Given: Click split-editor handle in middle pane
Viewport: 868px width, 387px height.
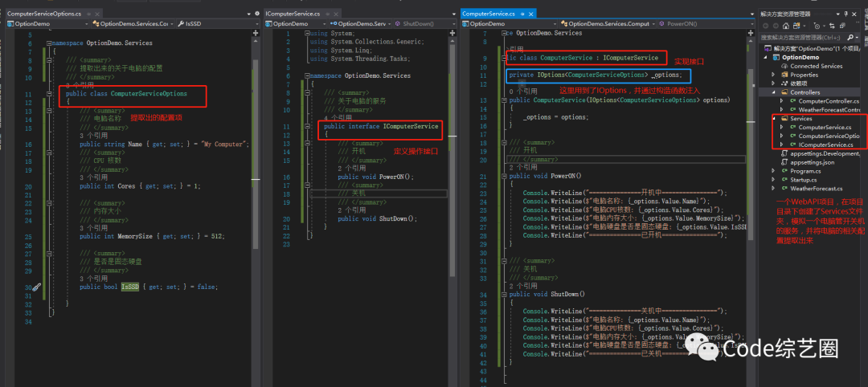Looking at the screenshot, I should click(x=451, y=33).
